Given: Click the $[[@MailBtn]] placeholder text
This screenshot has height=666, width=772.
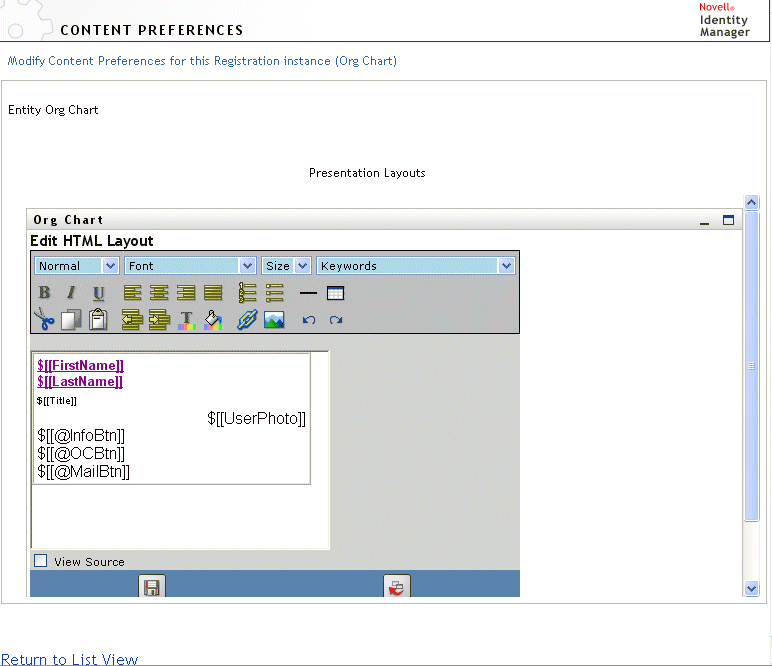Looking at the screenshot, I should click(84, 472).
